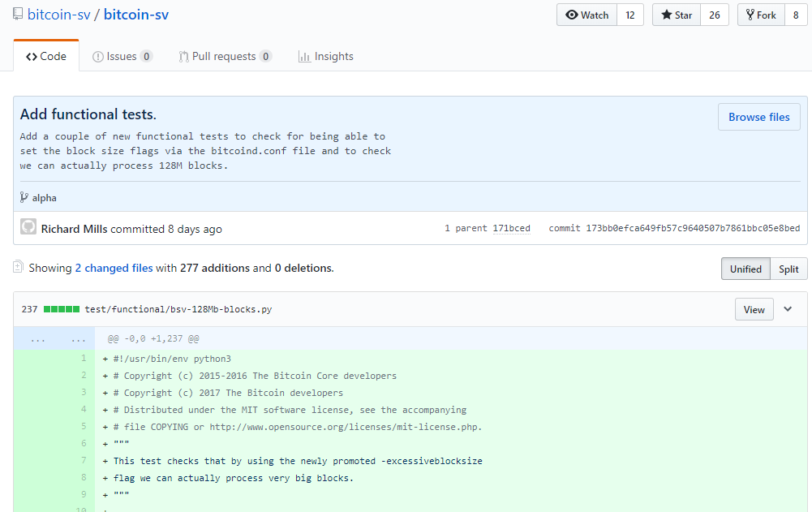Screen dimensions: 812x512
Task: View the bsv-128Mb-blocks.py file
Action: 754,309
